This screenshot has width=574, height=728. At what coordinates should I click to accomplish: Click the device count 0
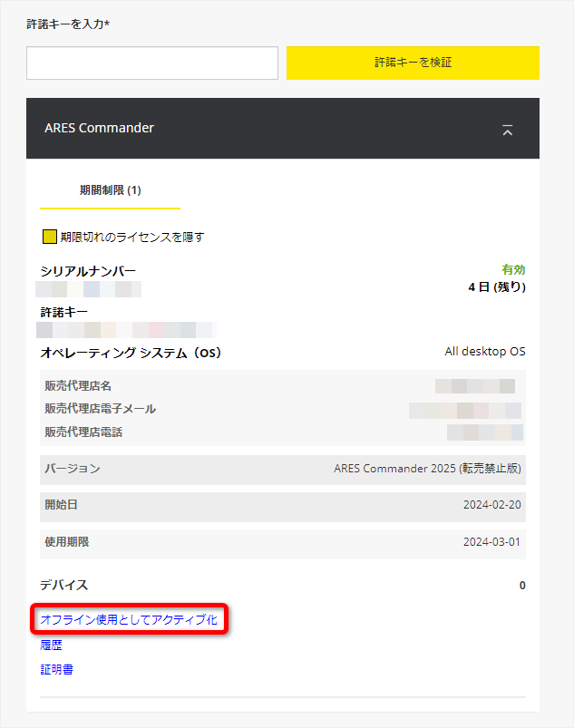(522, 586)
